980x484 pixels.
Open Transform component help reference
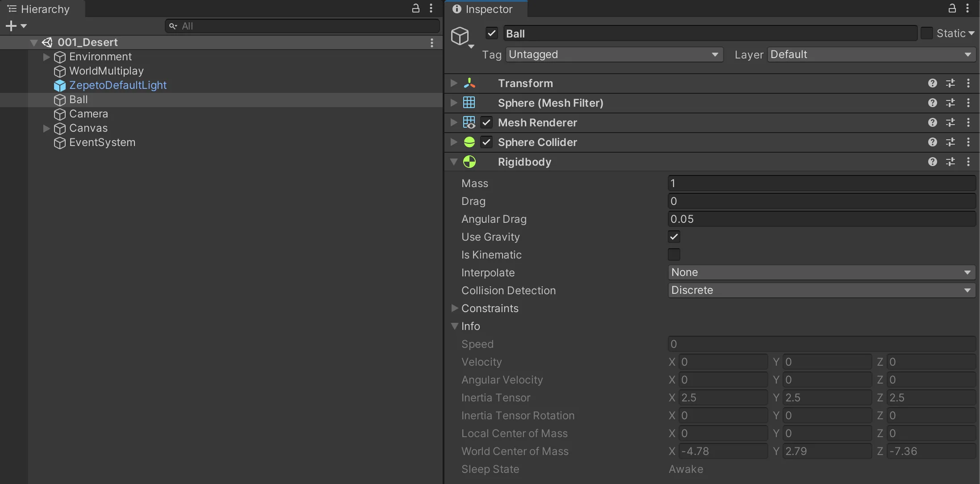click(932, 83)
